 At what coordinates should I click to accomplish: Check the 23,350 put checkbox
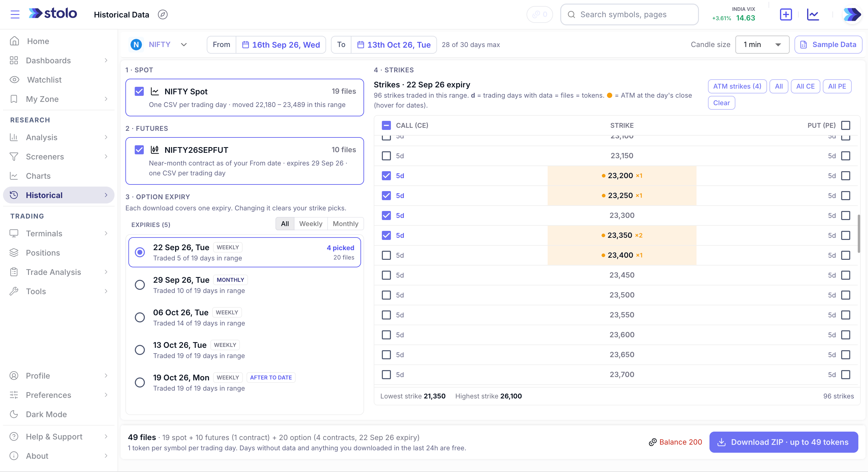tap(845, 235)
